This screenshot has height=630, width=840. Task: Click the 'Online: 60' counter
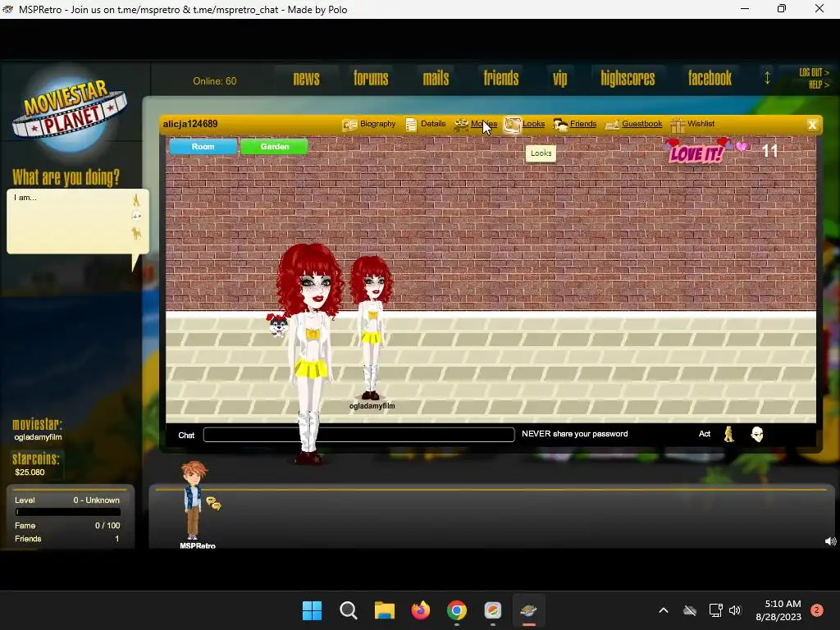coord(215,81)
